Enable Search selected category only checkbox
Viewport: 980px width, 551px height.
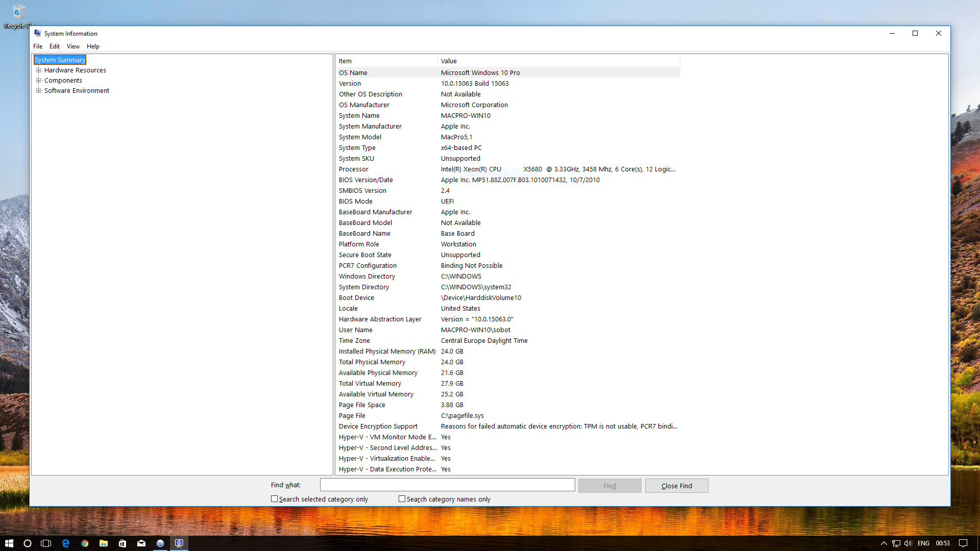click(275, 499)
